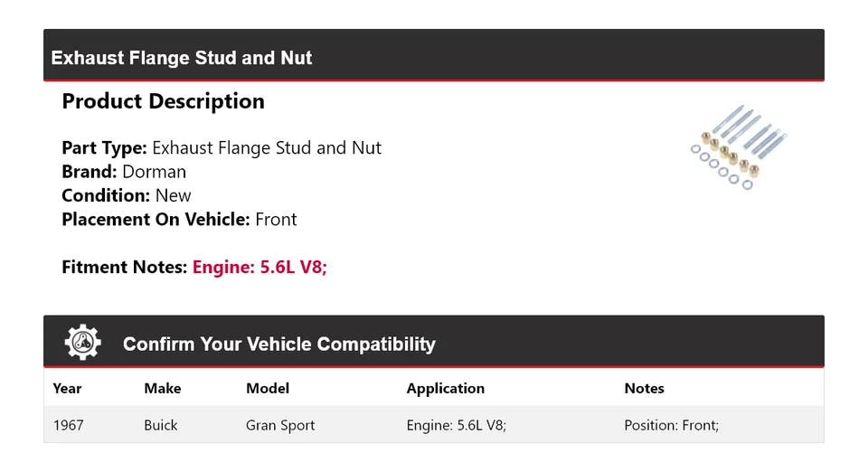Click the Engine: 5.6L V8 application cell
The image size is (868, 472).
click(x=457, y=425)
